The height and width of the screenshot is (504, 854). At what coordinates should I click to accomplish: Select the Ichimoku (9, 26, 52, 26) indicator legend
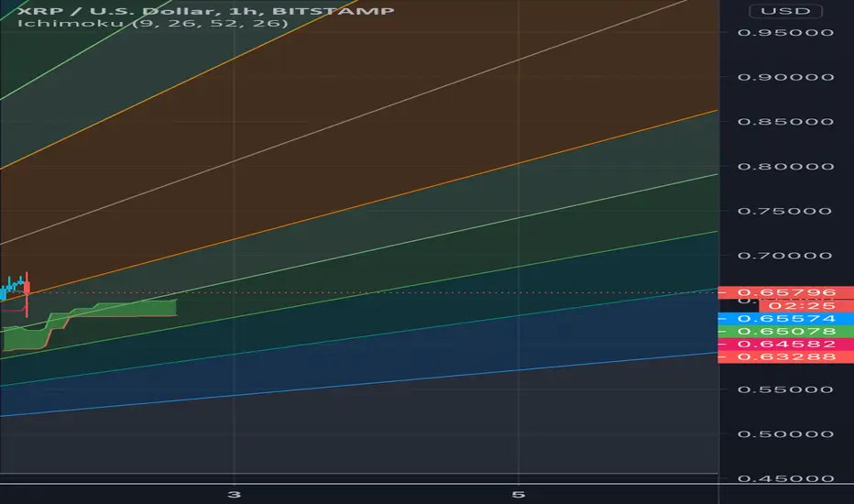pyautogui.click(x=152, y=24)
